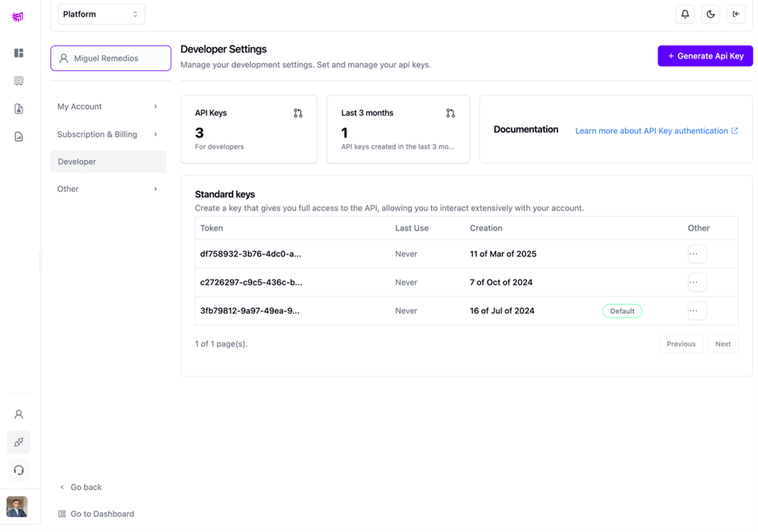Open options for c2726297 token row
This screenshot has height=532, width=758.
point(697,283)
